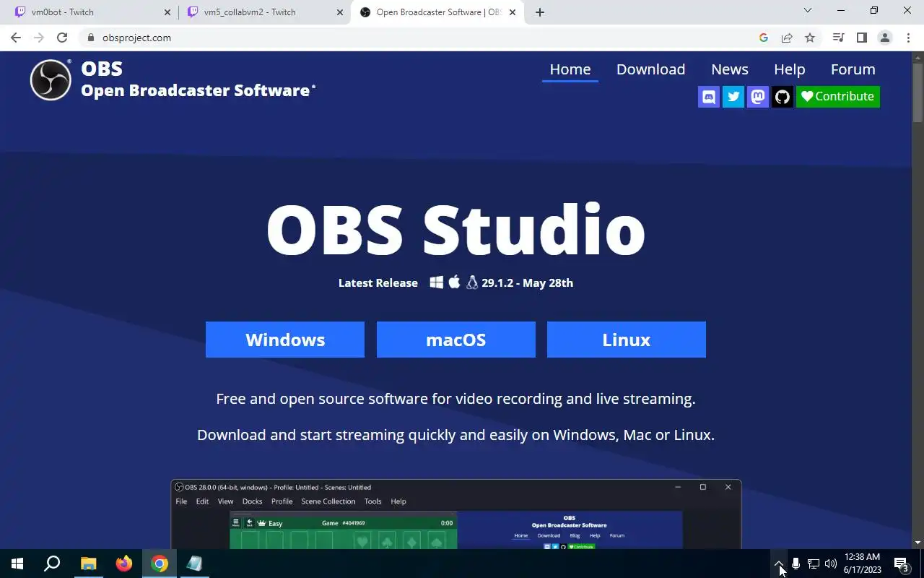Screen dimensions: 924x578
Task: Click the green Contribute button
Action: coord(838,97)
